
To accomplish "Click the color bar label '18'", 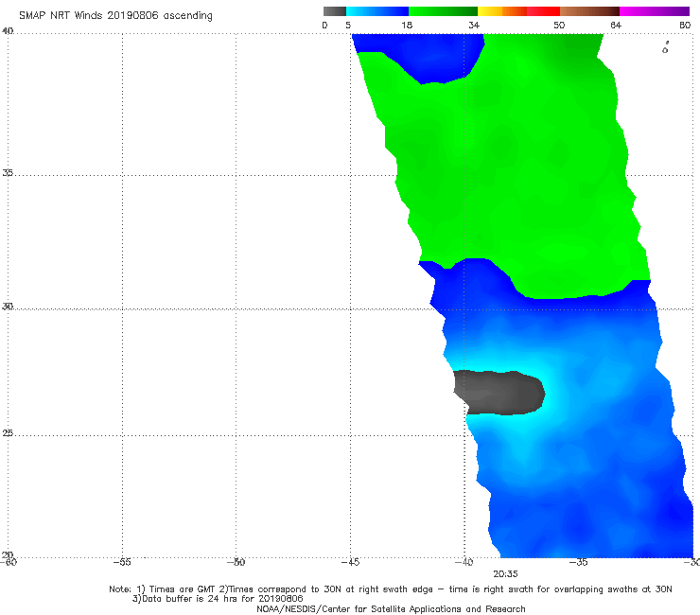I will pos(407,25).
